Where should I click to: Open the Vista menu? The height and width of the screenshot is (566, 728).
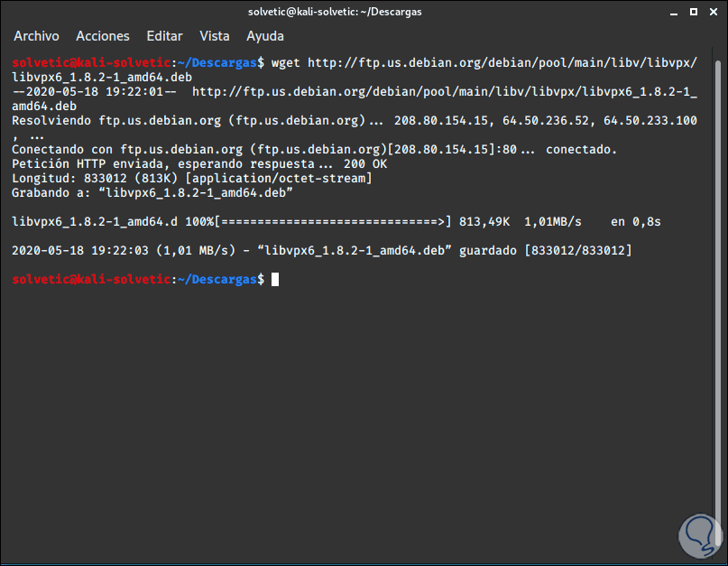tap(215, 36)
